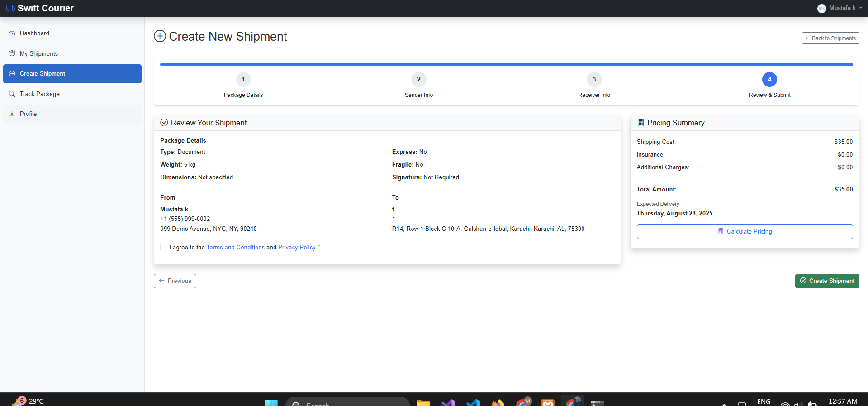Screen dimensions: 868x406
Task: Jump to step 1 Package Details
Action: tap(243, 80)
